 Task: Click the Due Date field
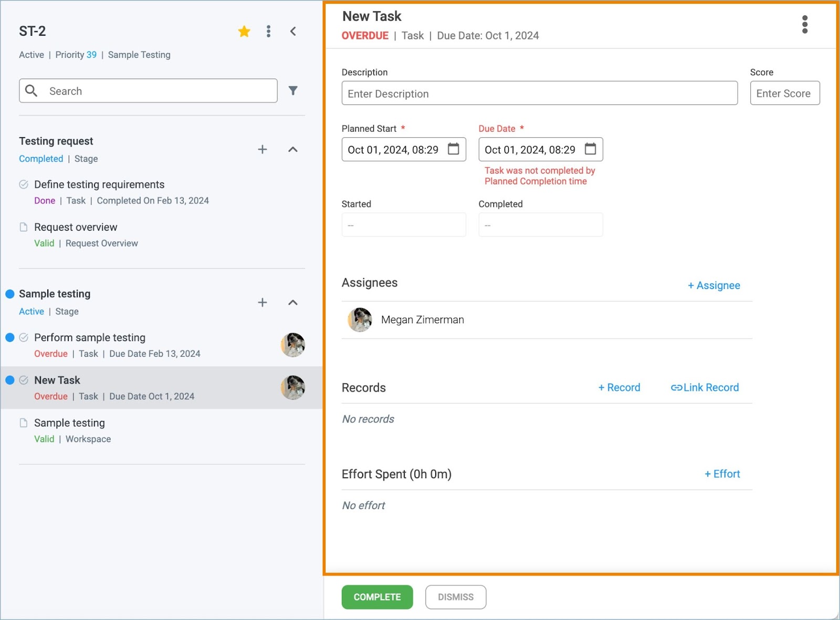[x=541, y=150]
